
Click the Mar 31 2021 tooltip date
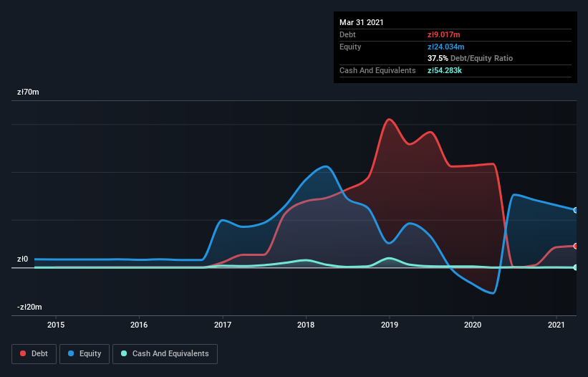(362, 22)
